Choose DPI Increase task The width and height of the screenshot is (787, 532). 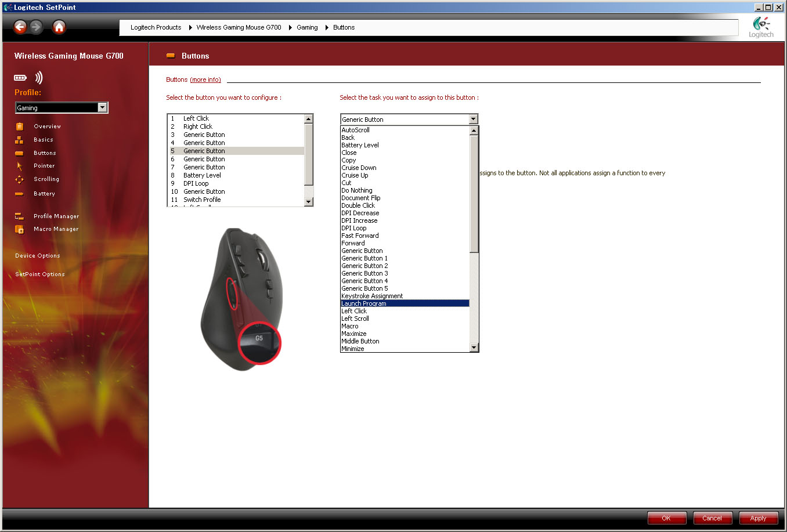tap(405, 220)
